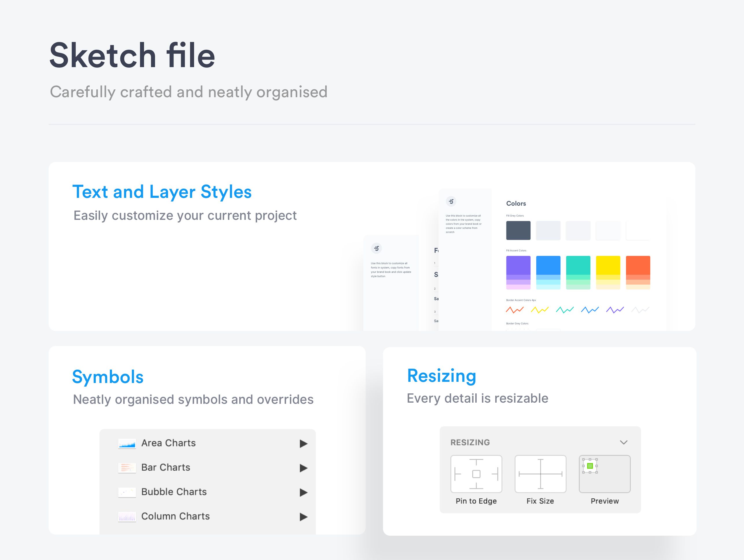Image resolution: width=744 pixels, height=560 pixels.
Task: Click the logo icon above fonts description
Action: (x=376, y=248)
